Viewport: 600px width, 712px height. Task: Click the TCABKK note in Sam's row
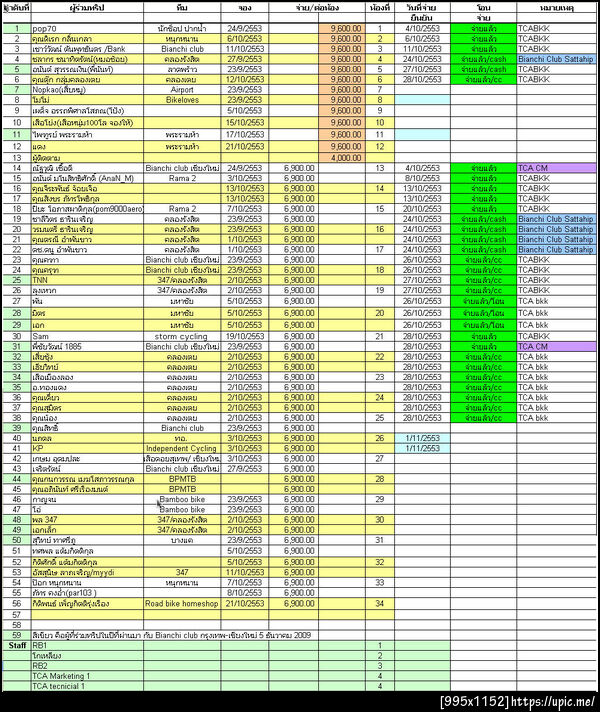pos(556,336)
